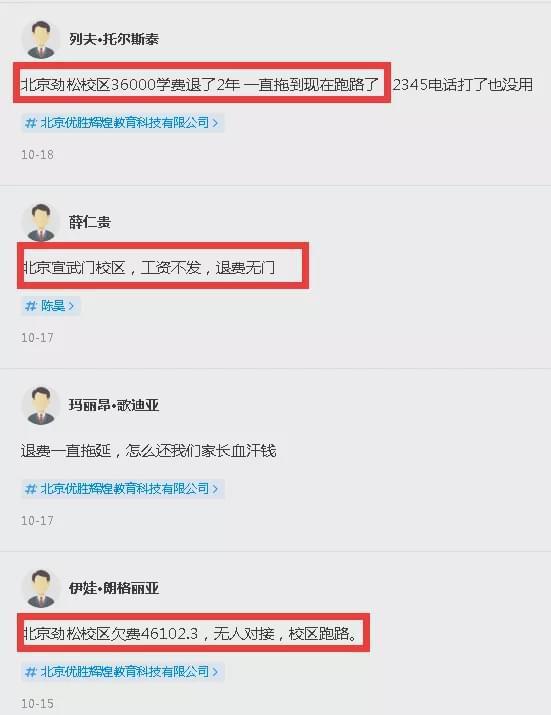
Task: Open username 伊娃·朗格丽亚
Action: [x=114, y=588]
